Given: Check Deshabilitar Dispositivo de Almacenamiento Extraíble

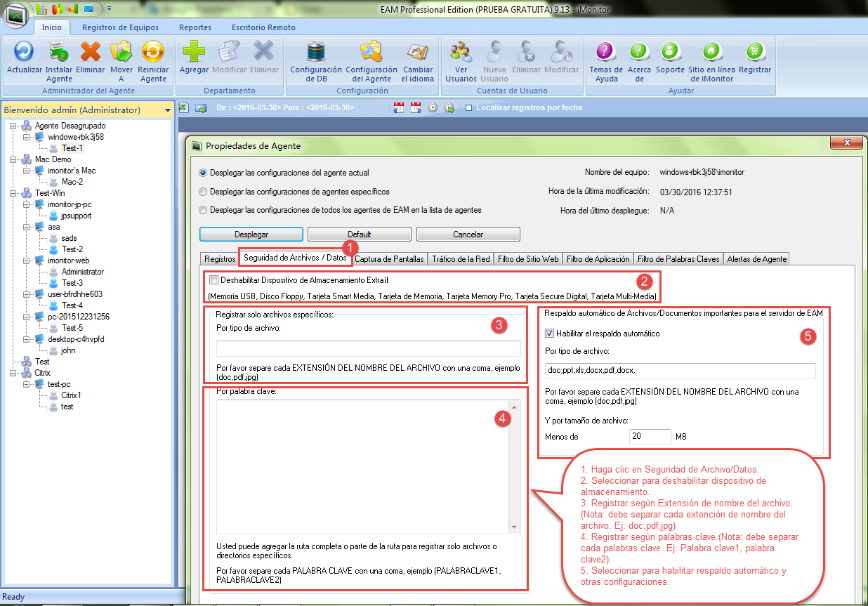Looking at the screenshot, I should [214, 279].
